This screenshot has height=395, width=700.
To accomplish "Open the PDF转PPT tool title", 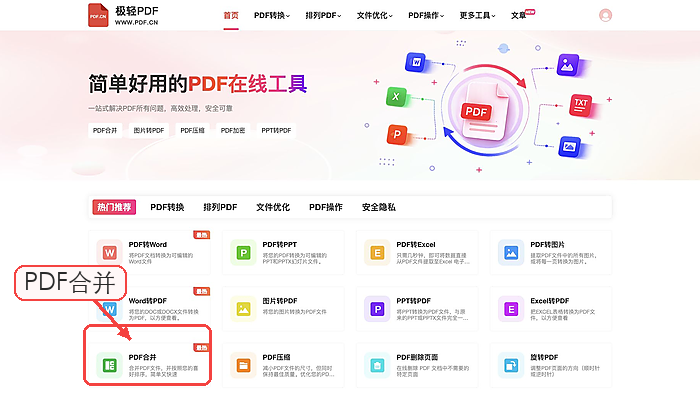I will click(279, 245).
